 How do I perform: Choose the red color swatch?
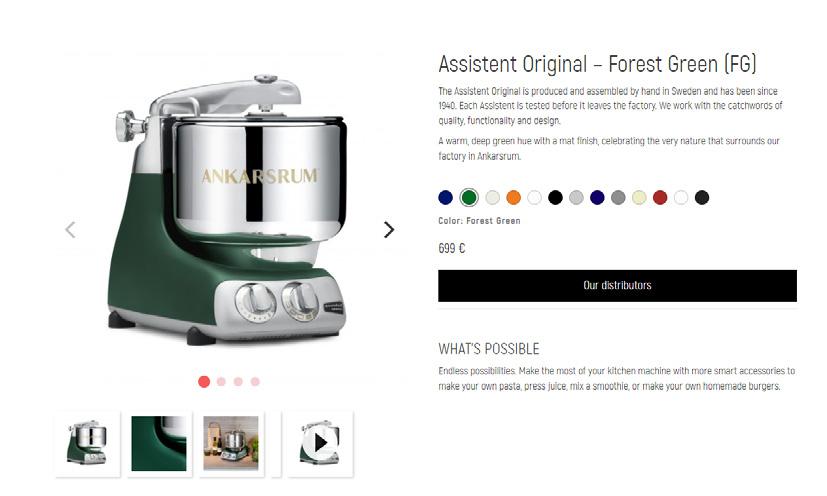point(660,198)
